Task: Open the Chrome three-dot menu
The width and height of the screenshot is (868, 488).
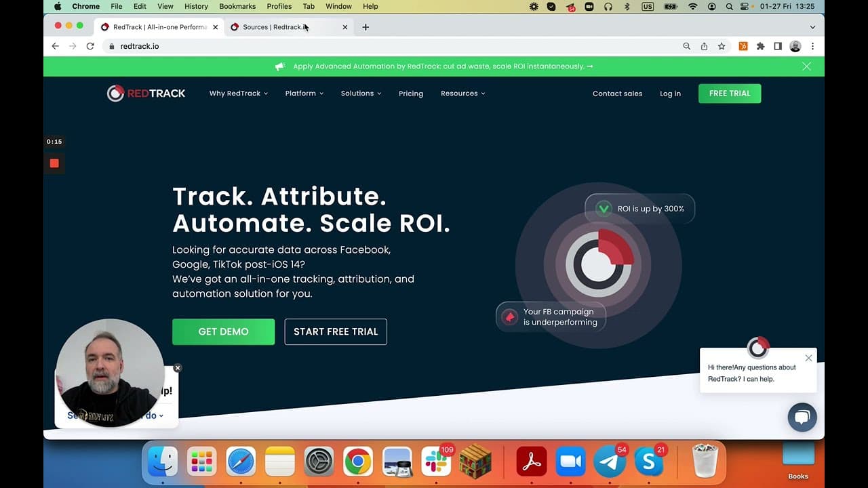Action: 812,46
